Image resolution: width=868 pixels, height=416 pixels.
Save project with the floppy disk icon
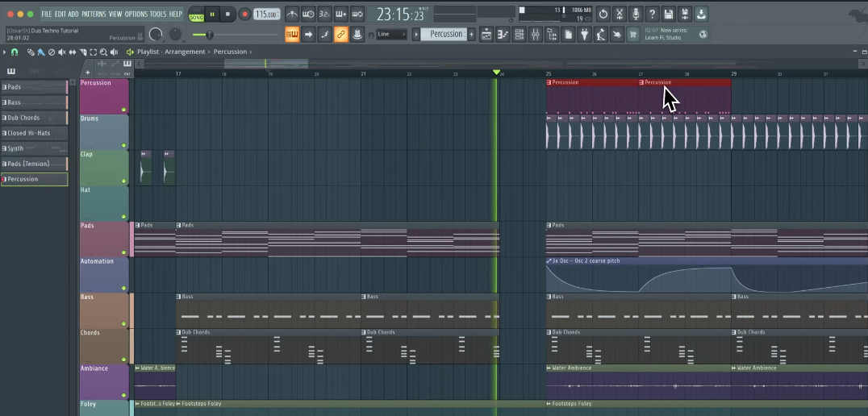[669, 14]
